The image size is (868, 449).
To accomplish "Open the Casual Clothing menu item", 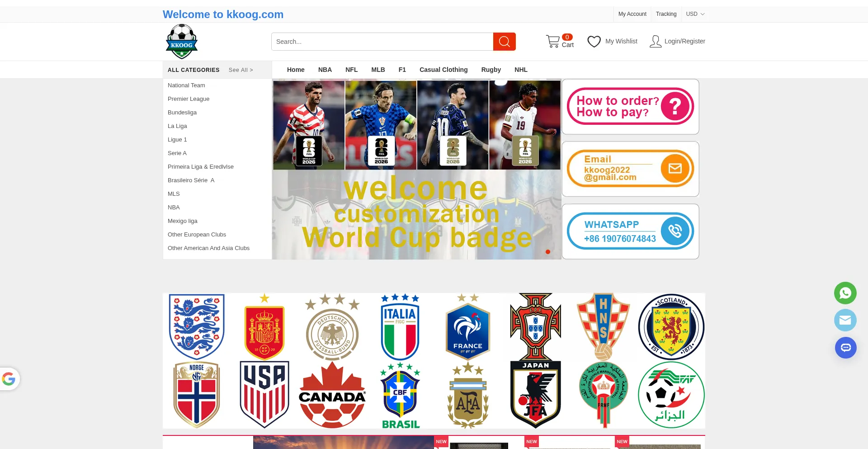I will (x=443, y=70).
